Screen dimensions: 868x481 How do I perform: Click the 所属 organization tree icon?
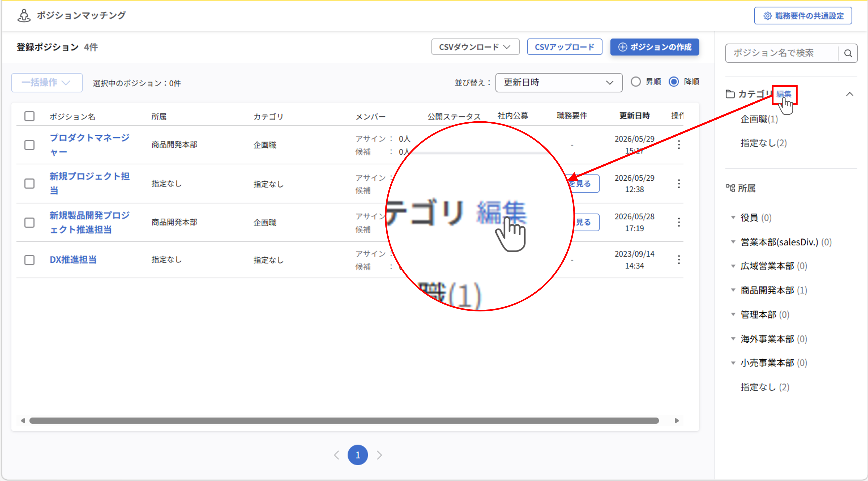[x=730, y=188]
